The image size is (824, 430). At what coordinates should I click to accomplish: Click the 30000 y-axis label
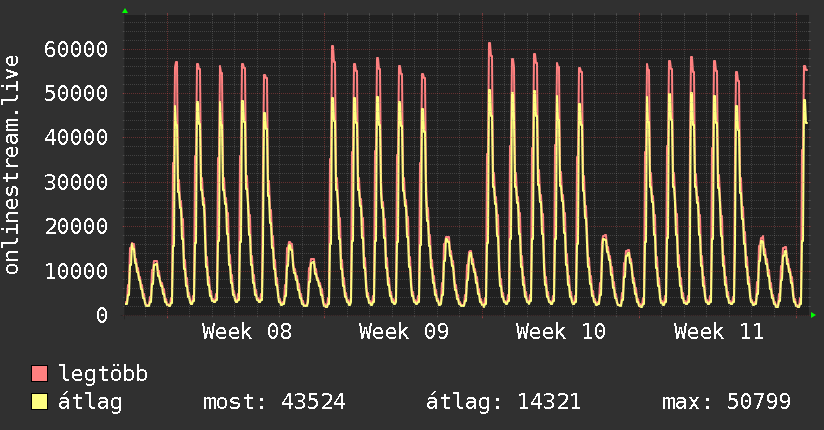click(76, 182)
